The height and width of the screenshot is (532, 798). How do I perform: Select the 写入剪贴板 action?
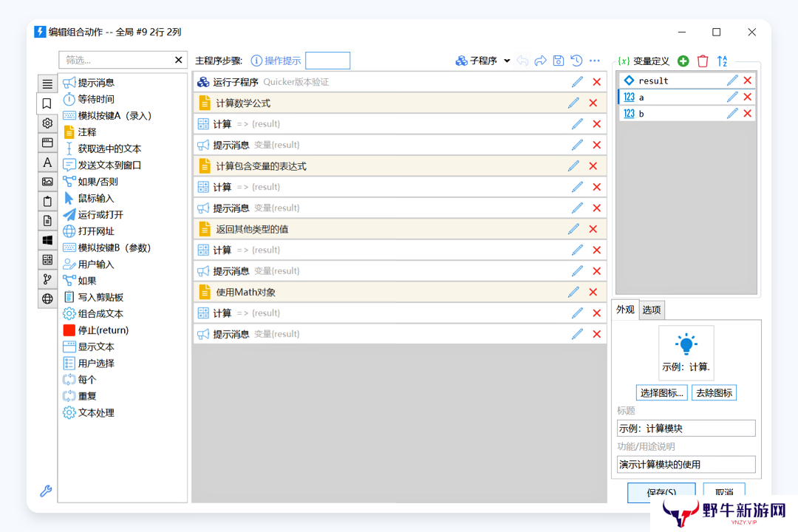tap(94, 297)
